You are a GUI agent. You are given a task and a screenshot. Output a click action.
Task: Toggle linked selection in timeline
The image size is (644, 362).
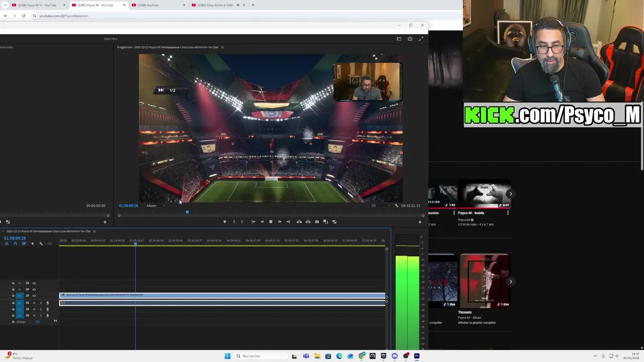pyautogui.click(x=24, y=244)
